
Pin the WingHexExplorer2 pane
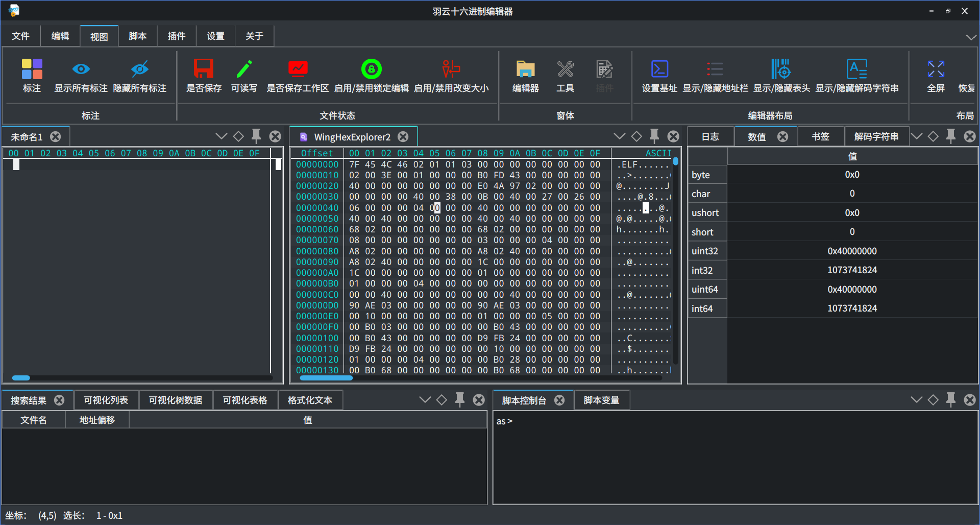654,136
